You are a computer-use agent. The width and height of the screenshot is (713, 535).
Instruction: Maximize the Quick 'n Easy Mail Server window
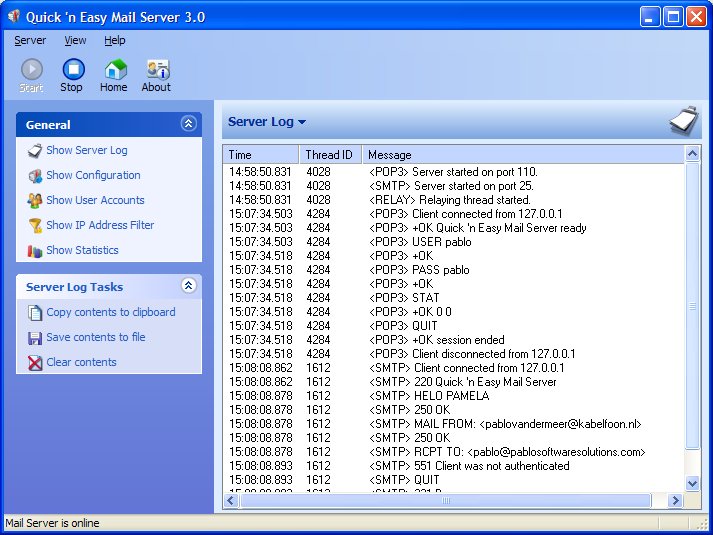673,17
